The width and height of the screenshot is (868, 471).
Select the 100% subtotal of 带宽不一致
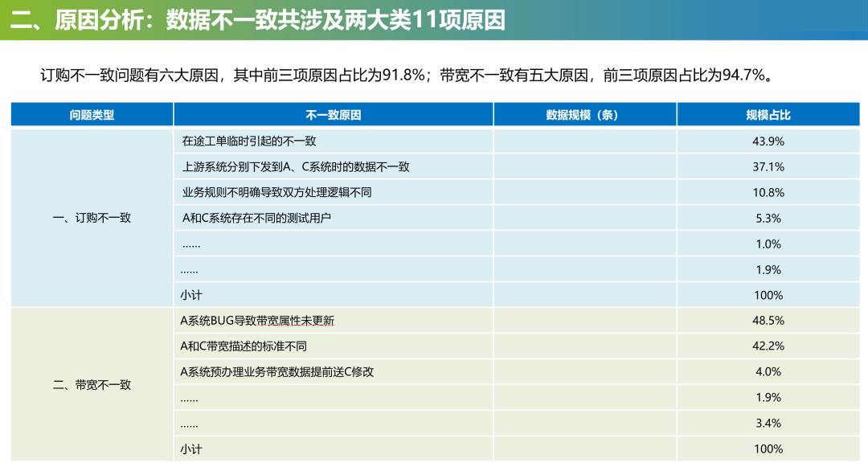point(768,448)
